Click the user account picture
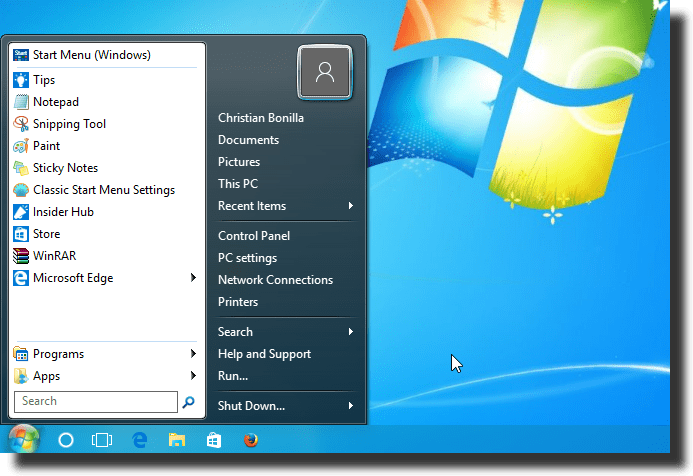Image resolution: width=693 pixels, height=476 pixels. click(x=325, y=72)
